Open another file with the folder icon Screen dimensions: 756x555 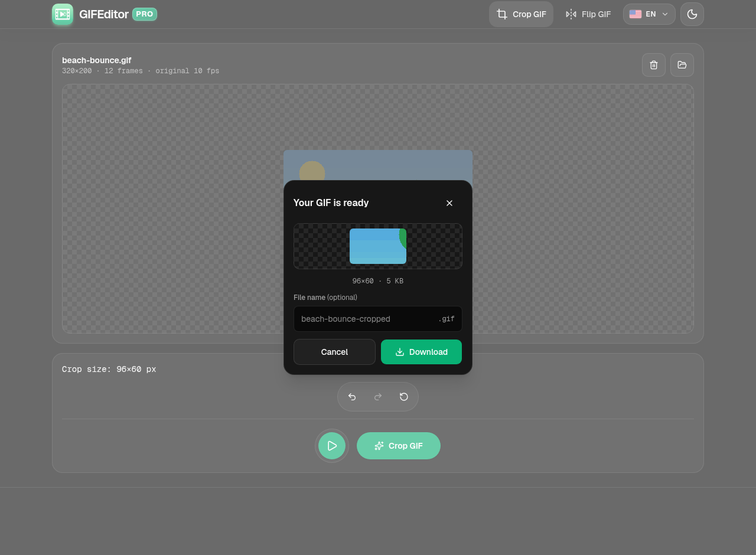[x=682, y=65]
